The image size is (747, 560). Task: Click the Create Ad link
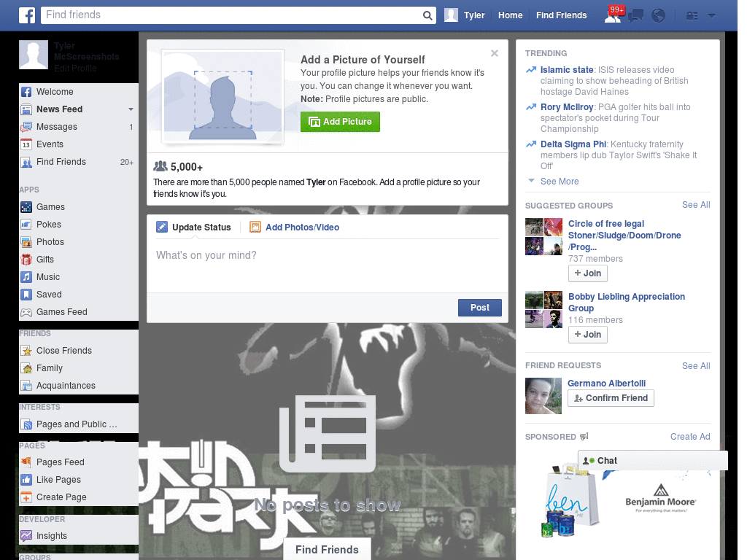[x=690, y=437]
